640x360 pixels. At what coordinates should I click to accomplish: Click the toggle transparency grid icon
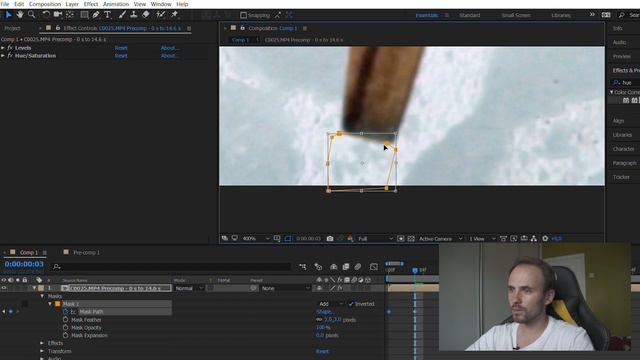point(411,238)
